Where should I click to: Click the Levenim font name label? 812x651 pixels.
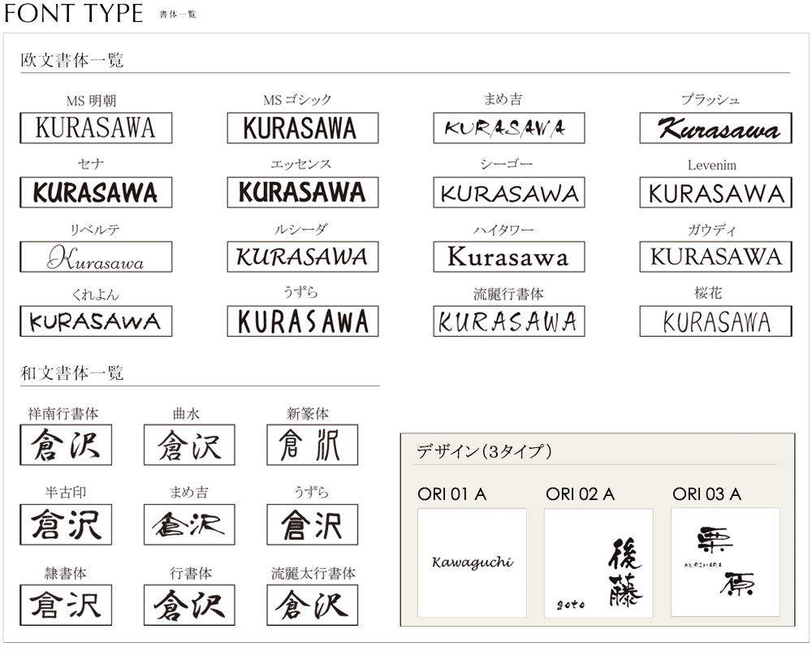pos(711,165)
